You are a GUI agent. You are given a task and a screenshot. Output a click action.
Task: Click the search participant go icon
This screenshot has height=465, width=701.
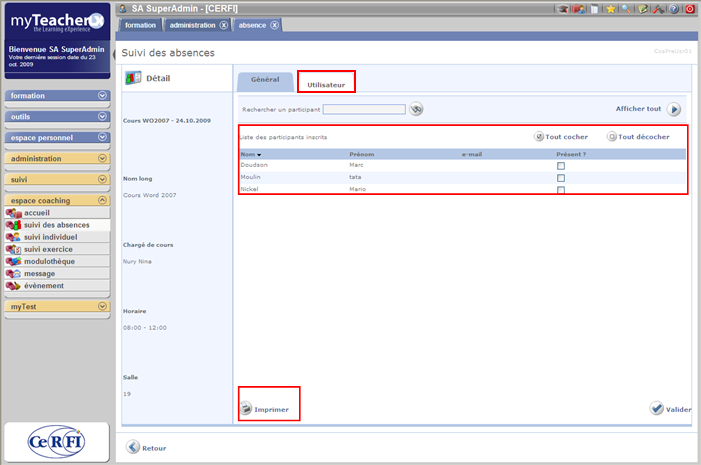point(417,110)
